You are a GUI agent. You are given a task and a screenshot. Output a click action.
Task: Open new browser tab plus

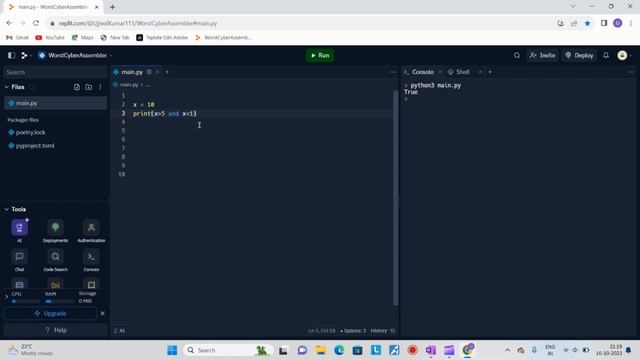(112, 7)
